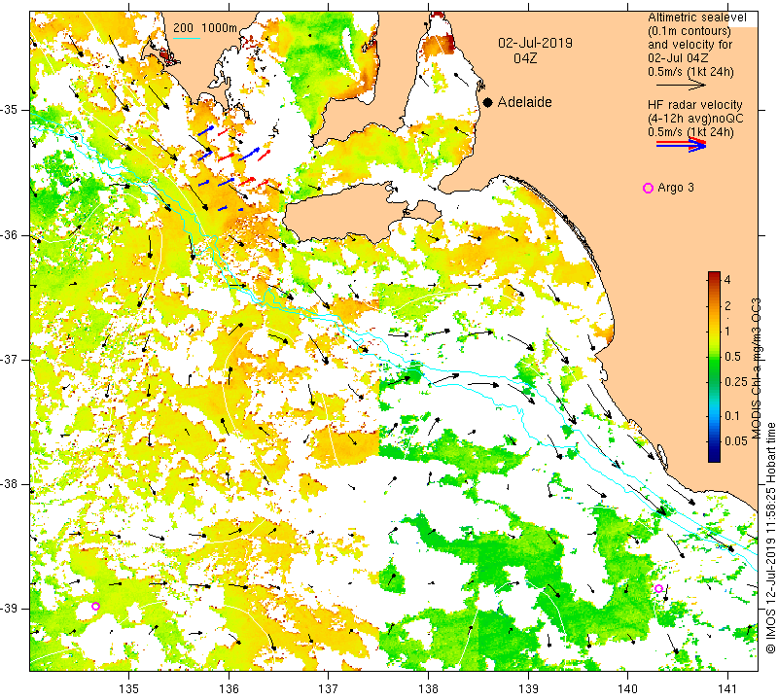Click the Argo 3 legend text
This screenshot has height=700, width=778.
pos(675,188)
